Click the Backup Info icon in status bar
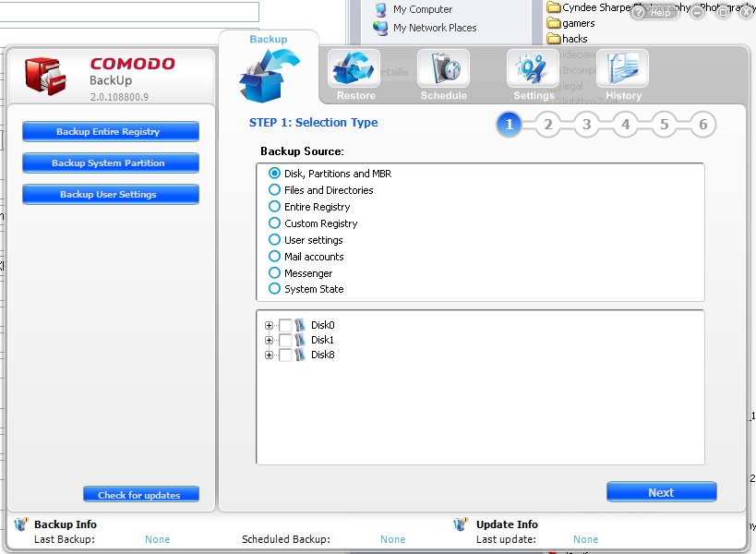The width and height of the screenshot is (756, 554). [x=19, y=524]
